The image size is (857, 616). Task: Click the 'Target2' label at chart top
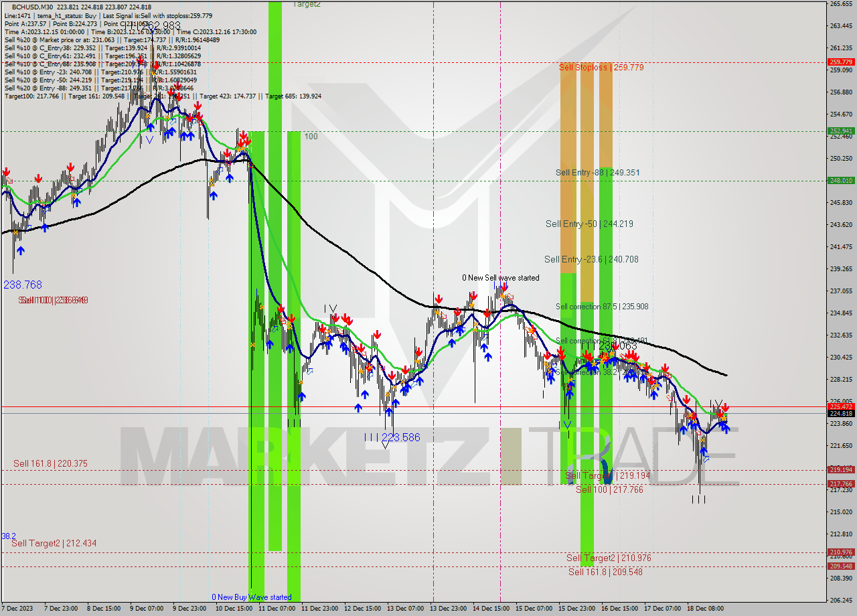click(307, 4)
